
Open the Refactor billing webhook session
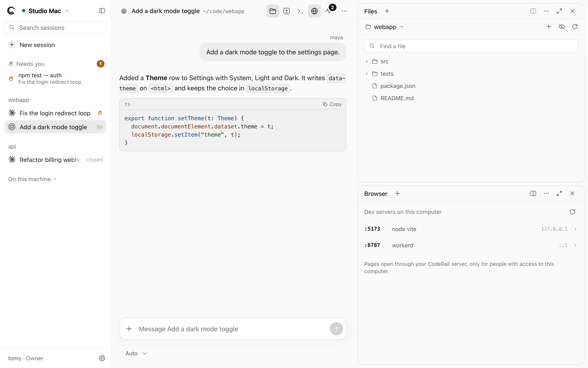pyautogui.click(x=55, y=160)
